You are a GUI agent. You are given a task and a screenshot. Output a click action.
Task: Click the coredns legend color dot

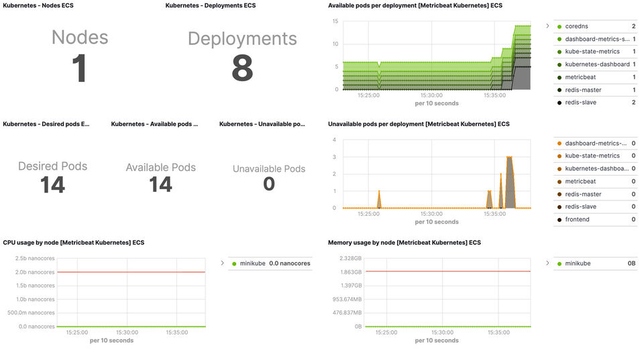[x=559, y=27]
